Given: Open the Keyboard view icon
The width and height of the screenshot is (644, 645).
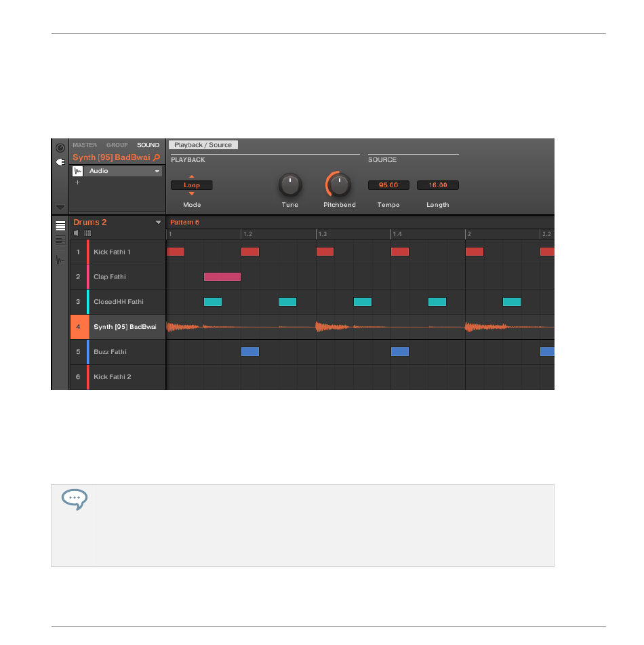Looking at the screenshot, I should 60,240.
